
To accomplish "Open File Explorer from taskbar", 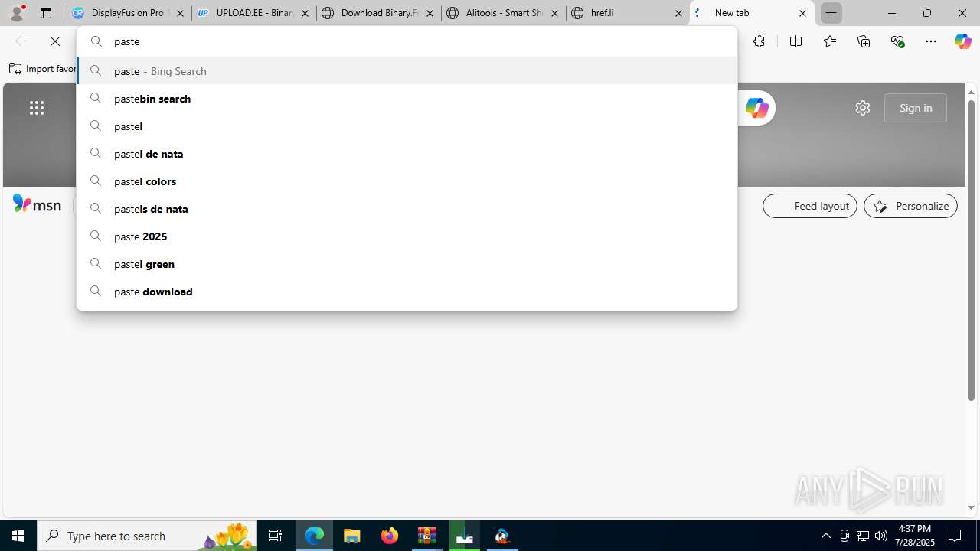I will pos(352,536).
